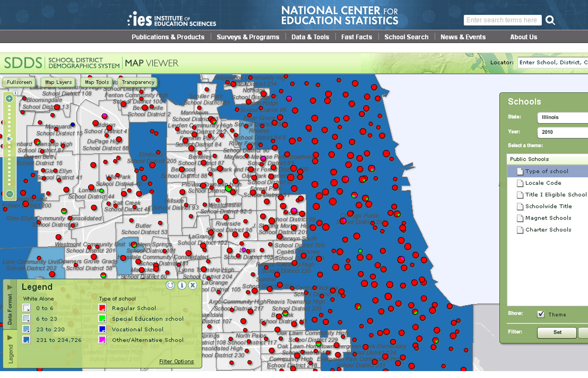The width and height of the screenshot is (588, 378).
Task: Click the green marker in Lombard School District 44
Action: (102, 191)
